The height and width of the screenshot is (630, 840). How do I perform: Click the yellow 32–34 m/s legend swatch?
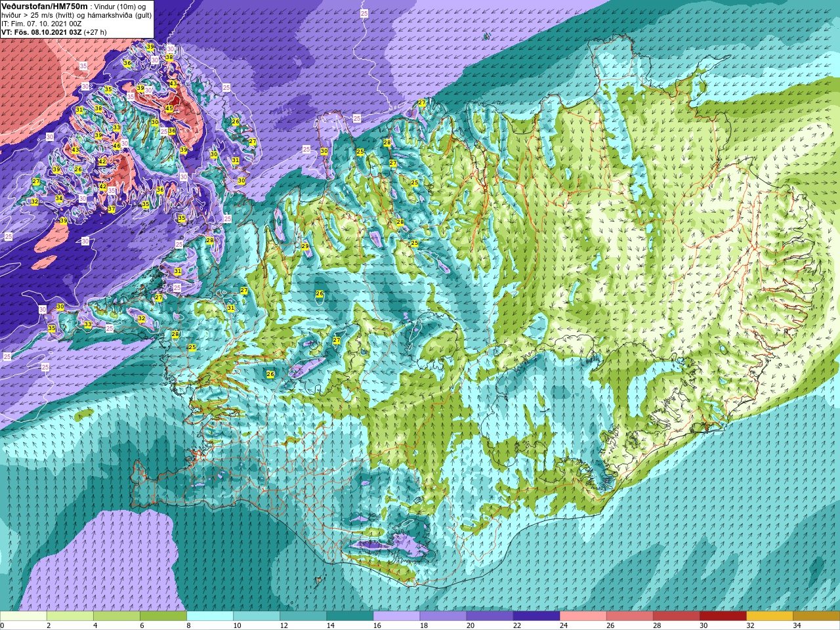tap(769, 616)
